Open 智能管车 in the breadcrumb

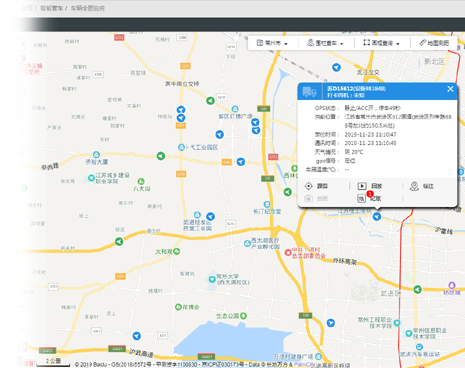[x=51, y=8]
